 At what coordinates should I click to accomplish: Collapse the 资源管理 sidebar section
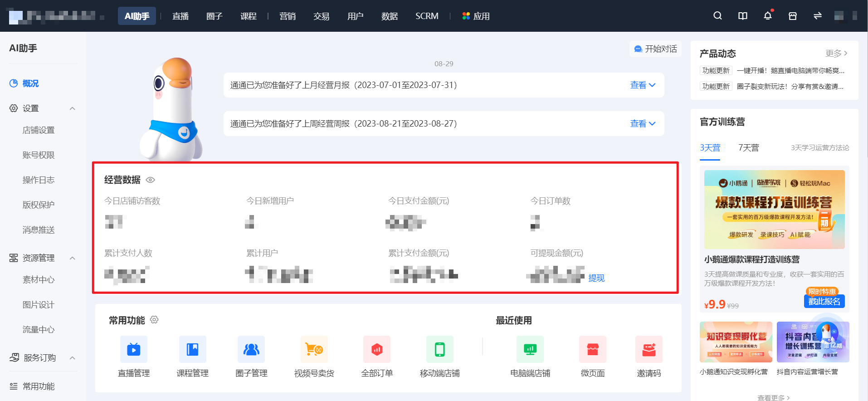click(72, 258)
